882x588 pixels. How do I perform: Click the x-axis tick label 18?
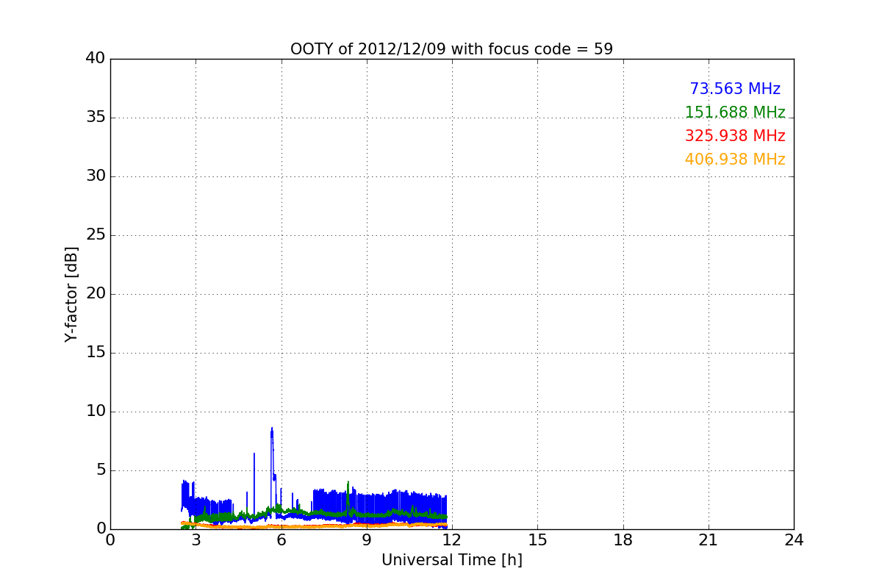[x=623, y=540]
